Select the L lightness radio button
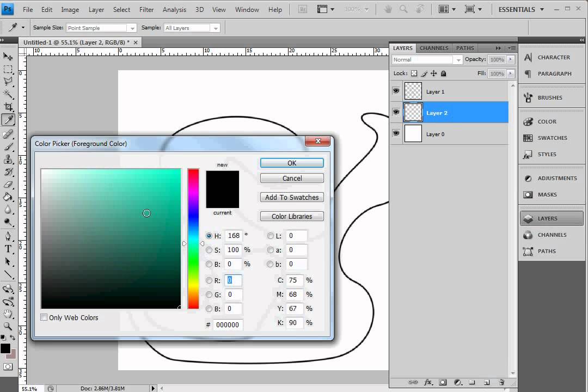The height and width of the screenshot is (392, 588). [x=271, y=236]
